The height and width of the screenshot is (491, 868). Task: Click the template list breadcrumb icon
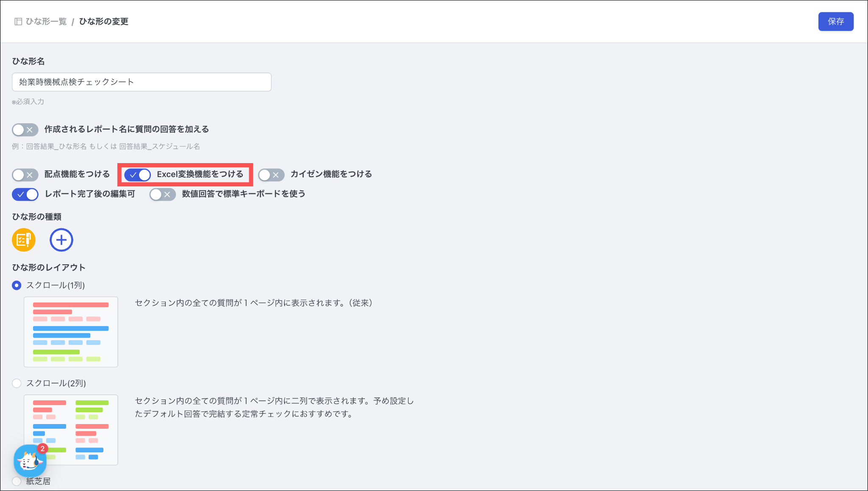[18, 22]
